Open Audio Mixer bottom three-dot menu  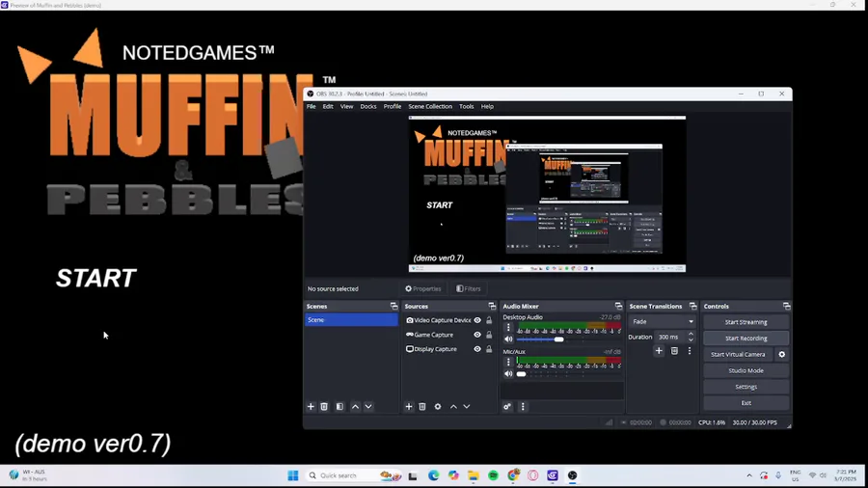523,407
